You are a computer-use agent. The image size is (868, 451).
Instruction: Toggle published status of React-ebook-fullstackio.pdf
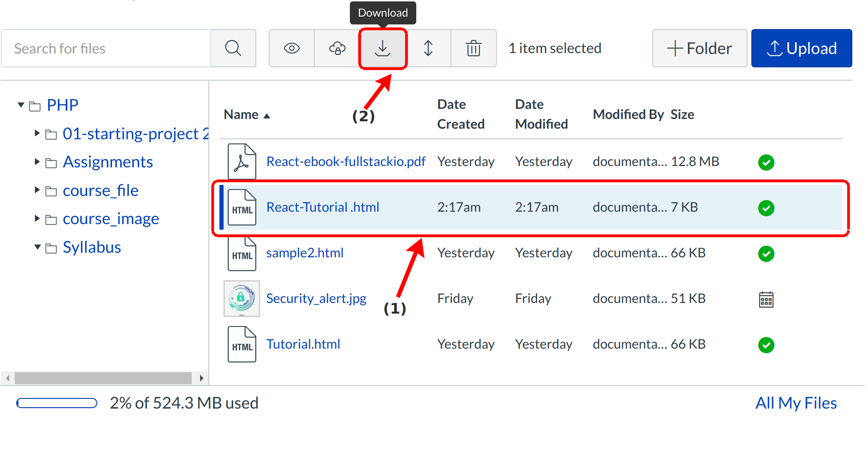pyautogui.click(x=766, y=162)
